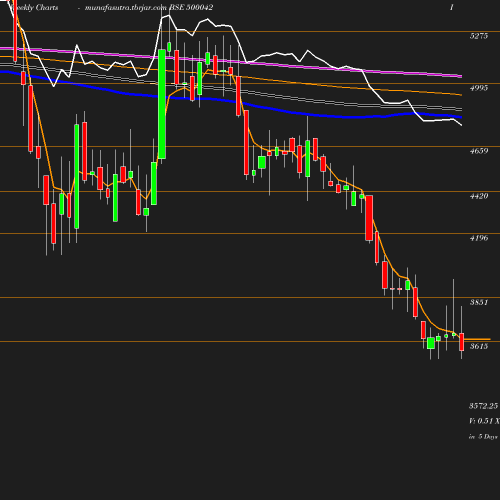Click the 3572.25 last price value
Screen dimensions: 500x500
coord(483,406)
